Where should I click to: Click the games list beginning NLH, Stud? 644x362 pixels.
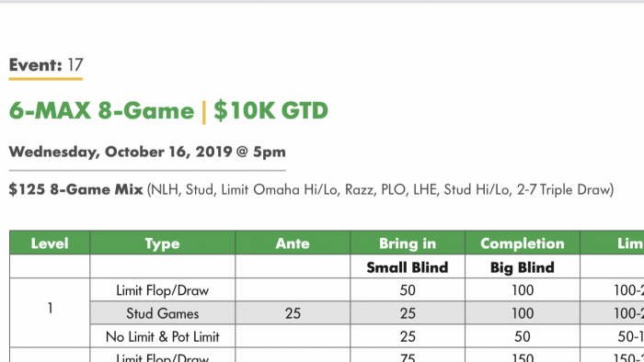pos(380,190)
